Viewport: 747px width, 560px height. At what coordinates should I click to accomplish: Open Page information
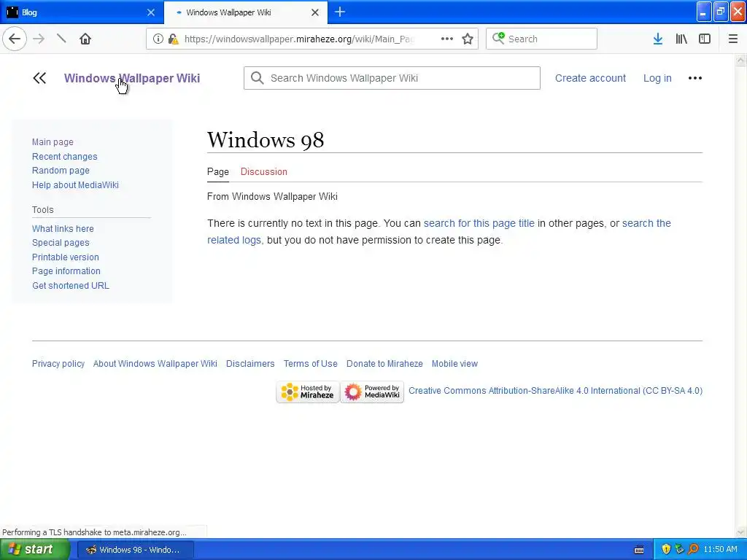(x=66, y=271)
